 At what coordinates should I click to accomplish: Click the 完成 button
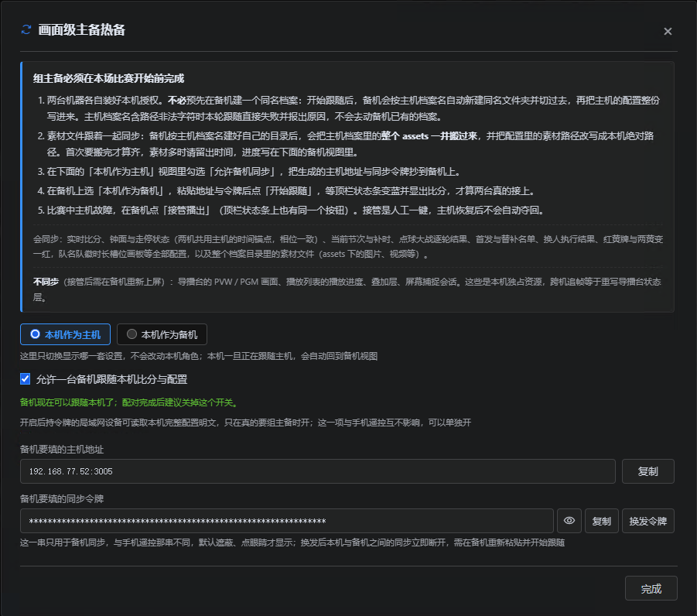(x=651, y=588)
